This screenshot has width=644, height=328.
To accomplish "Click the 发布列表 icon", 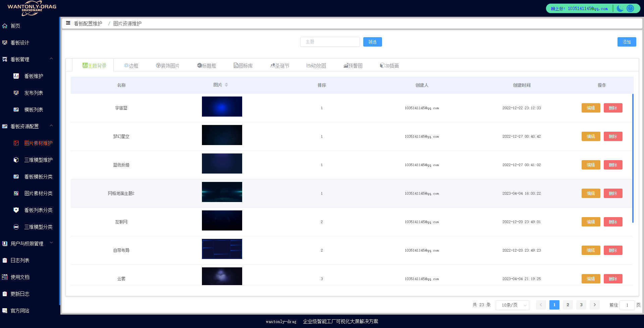I will [x=16, y=93].
